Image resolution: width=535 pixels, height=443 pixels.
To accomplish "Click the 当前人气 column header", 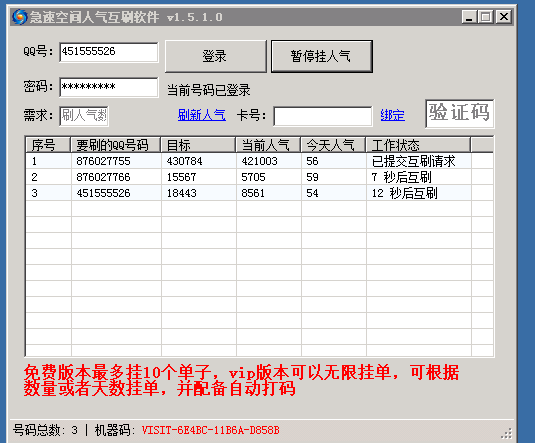I will (268, 145).
